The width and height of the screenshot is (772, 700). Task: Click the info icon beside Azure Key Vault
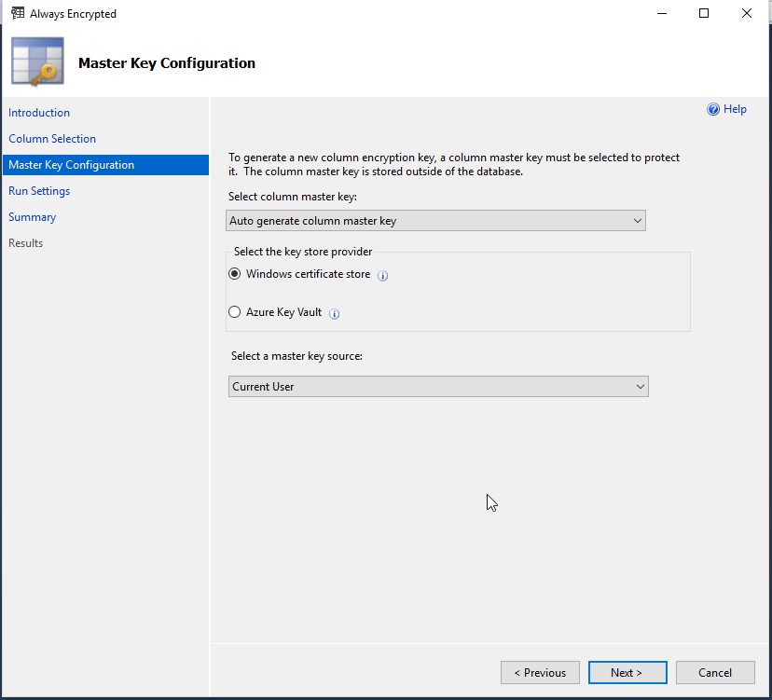[x=334, y=313]
